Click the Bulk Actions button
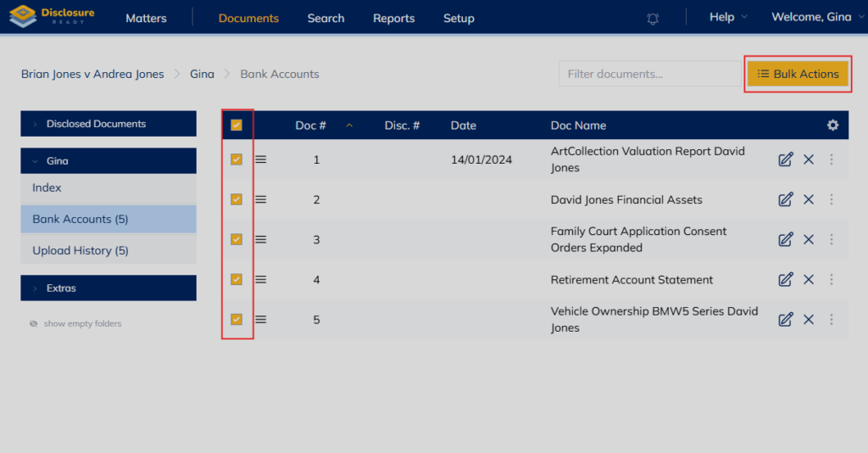This screenshot has width=868, height=453. coord(797,74)
